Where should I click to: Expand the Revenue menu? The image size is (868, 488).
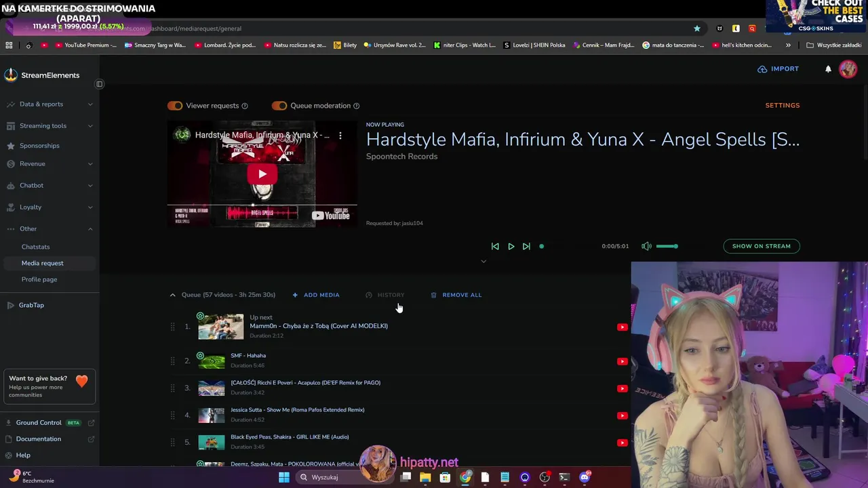(90, 164)
